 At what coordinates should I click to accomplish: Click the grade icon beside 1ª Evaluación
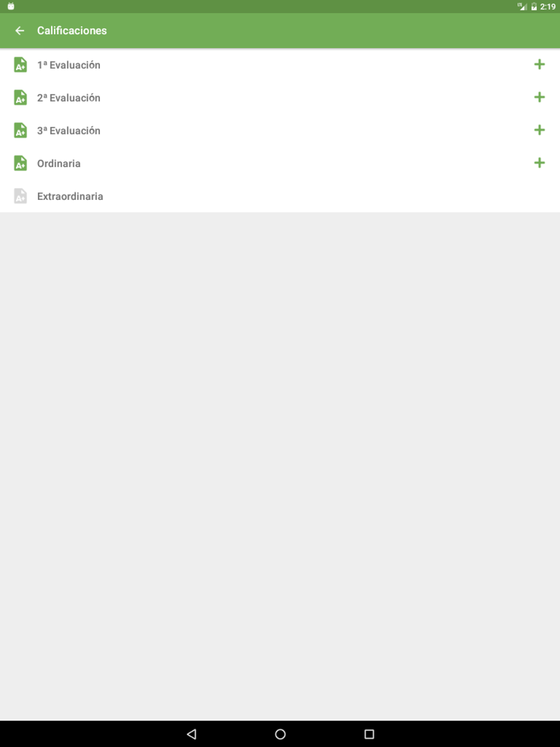pos(20,65)
